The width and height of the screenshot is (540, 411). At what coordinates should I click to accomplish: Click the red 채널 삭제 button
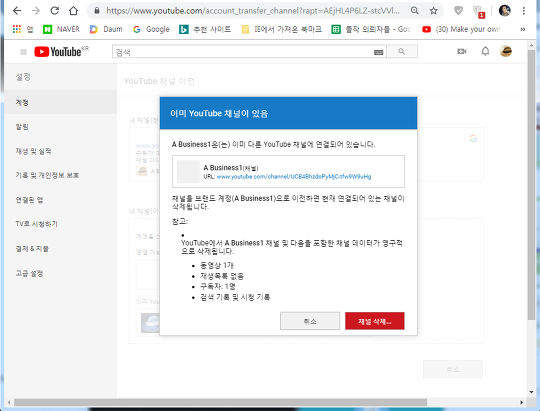coord(375,321)
